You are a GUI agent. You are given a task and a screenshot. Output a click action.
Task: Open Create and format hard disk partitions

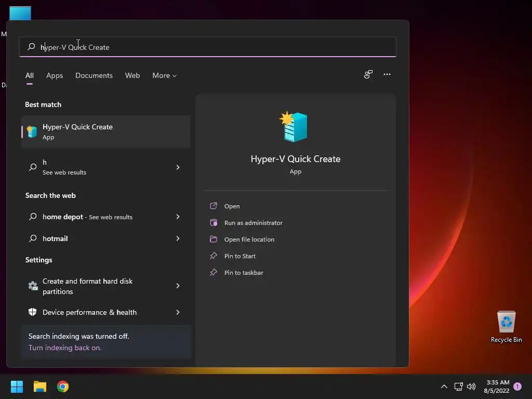click(105, 286)
